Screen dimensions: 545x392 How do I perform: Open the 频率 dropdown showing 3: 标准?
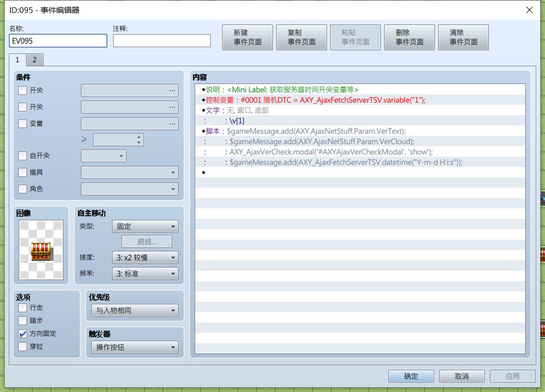coord(145,274)
